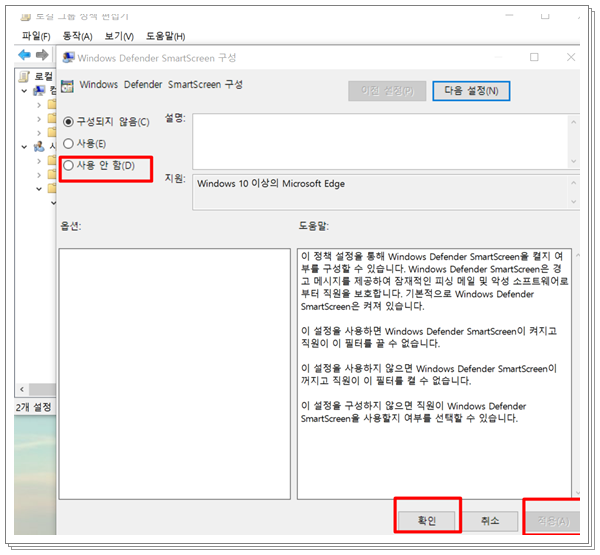Click the '2개 설정' status bar text

coord(33,407)
